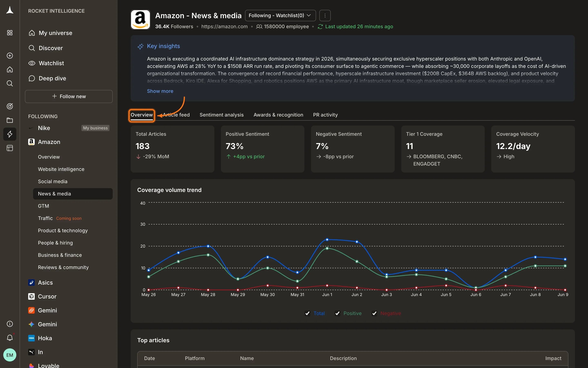Click Show more under Key insights
Screen dimensions: 588x368
tap(160, 91)
